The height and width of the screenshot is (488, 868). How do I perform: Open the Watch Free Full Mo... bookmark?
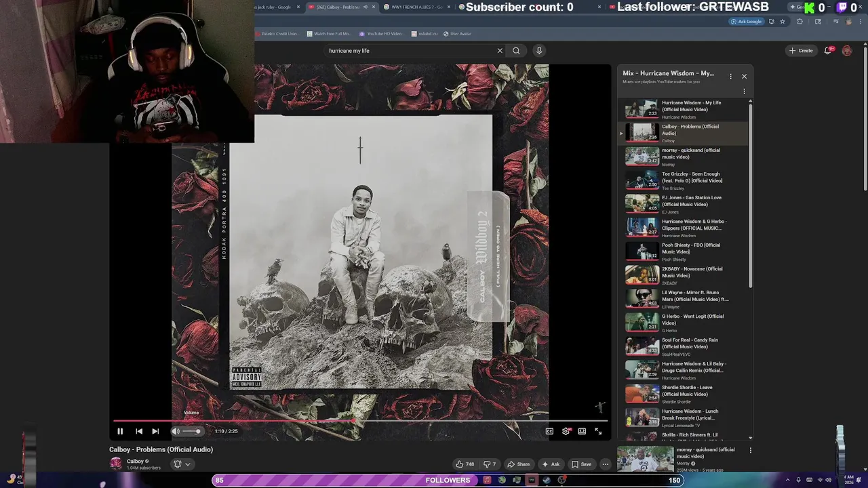pos(330,34)
